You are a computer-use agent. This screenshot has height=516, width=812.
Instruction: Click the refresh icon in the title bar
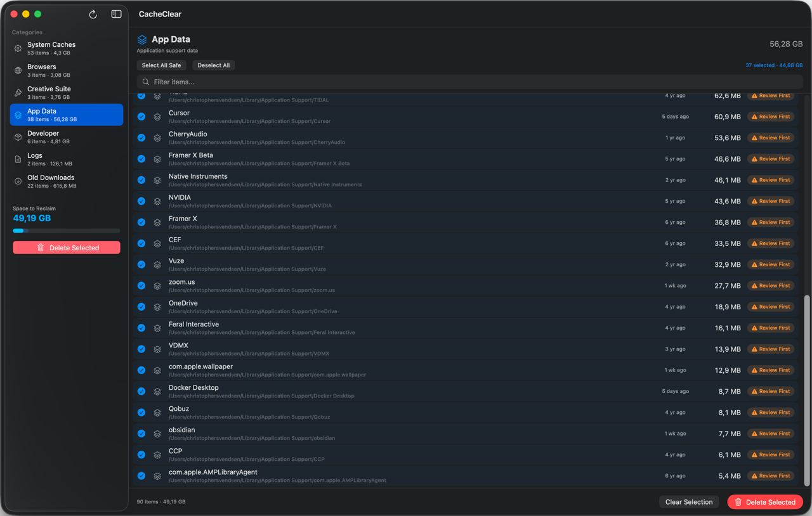(x=93, y=14)
